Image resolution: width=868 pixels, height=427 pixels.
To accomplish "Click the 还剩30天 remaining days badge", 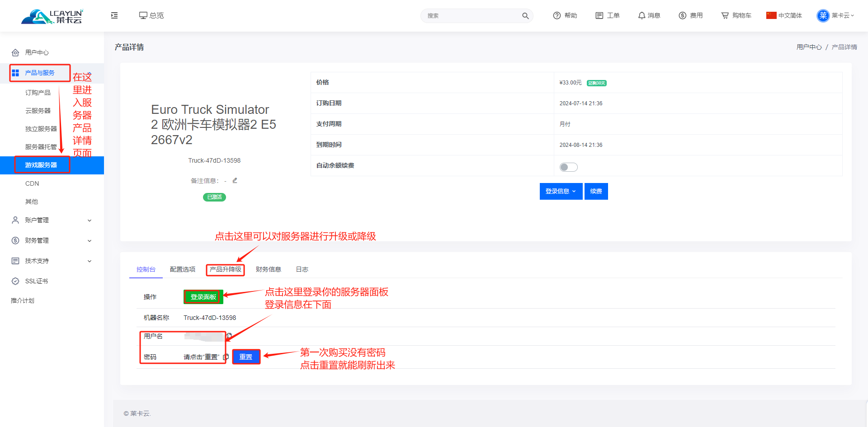I will tap(597, 83).
